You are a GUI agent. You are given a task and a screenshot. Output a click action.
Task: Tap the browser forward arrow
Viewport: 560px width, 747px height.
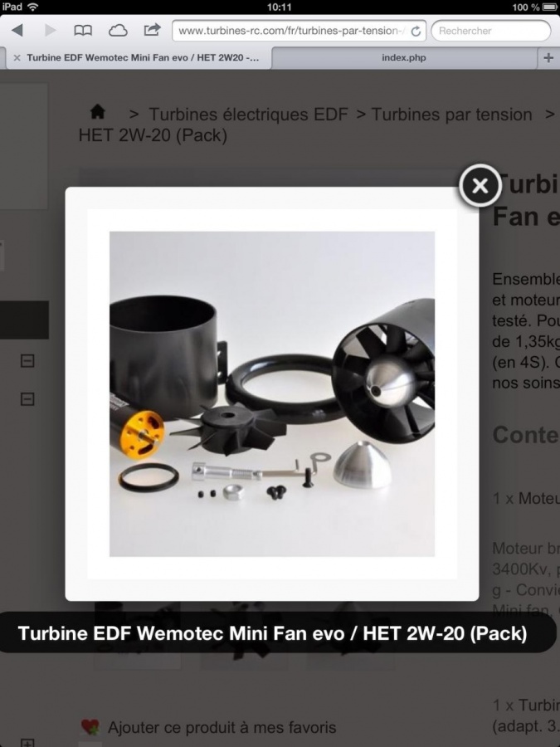coord(50,31)
